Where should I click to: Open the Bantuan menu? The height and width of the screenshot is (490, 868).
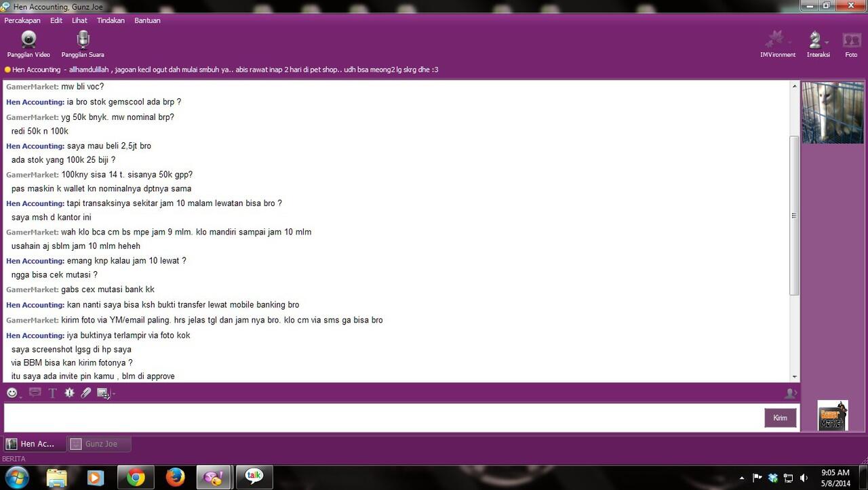click(x=147, y=20)
